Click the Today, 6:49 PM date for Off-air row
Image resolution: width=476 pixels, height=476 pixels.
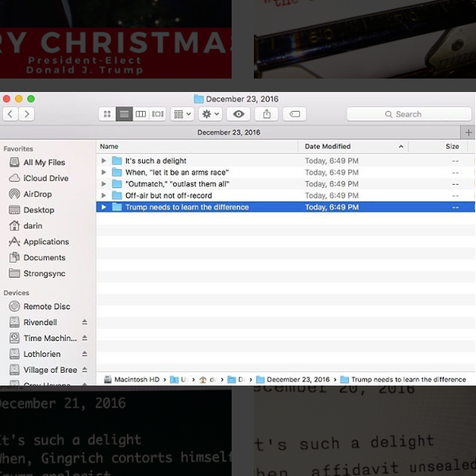click(332, 195)
